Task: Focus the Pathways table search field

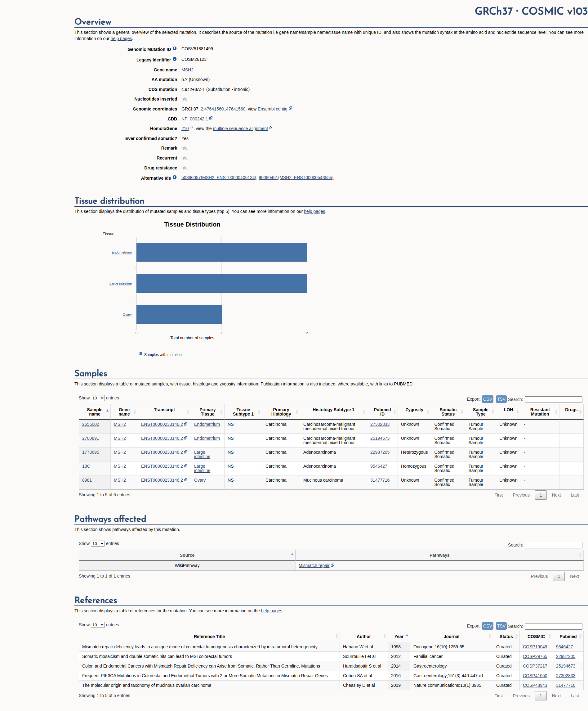Action: [554, 545]
